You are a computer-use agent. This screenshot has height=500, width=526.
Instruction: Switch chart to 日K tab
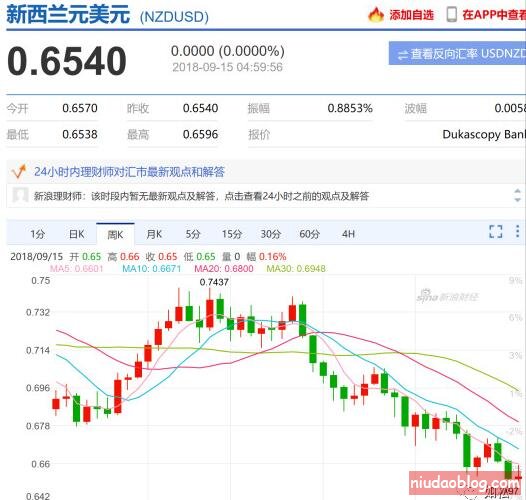pyautogui.click(x=76, y=234)
